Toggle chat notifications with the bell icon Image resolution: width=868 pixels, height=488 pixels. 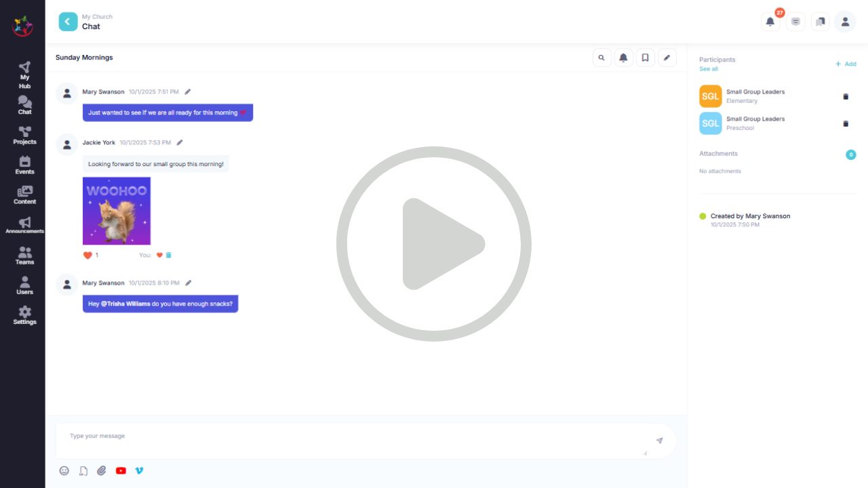click(x=623, y=58)
